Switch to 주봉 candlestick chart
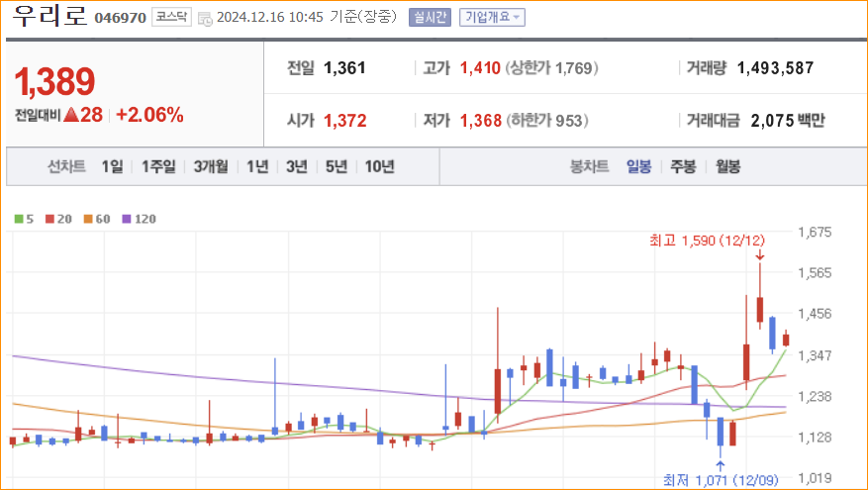 683,166
